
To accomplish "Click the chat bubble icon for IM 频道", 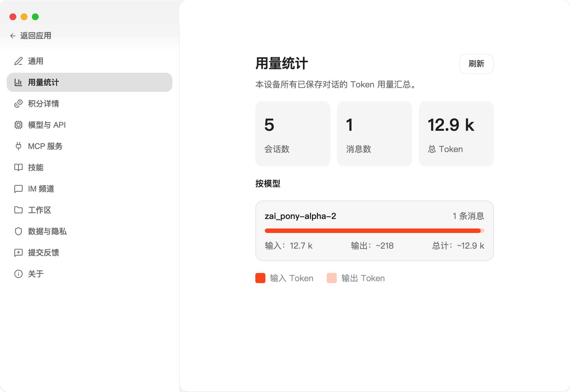I will point(18,189).
